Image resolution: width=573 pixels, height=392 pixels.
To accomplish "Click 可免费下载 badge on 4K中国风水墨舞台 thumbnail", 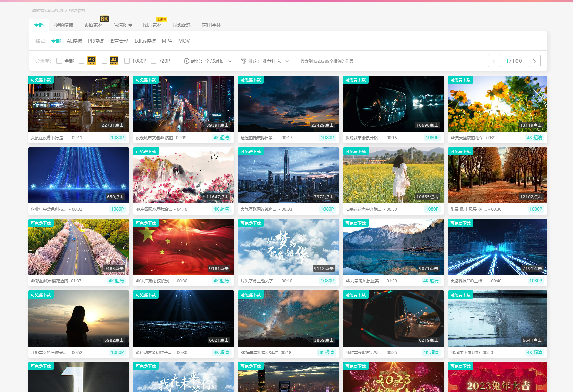I will (146, 151).
